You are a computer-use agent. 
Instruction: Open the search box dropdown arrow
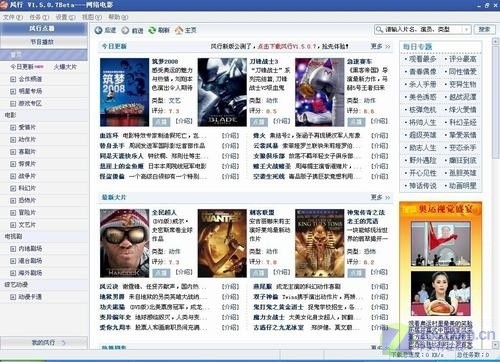pos(467,30)
